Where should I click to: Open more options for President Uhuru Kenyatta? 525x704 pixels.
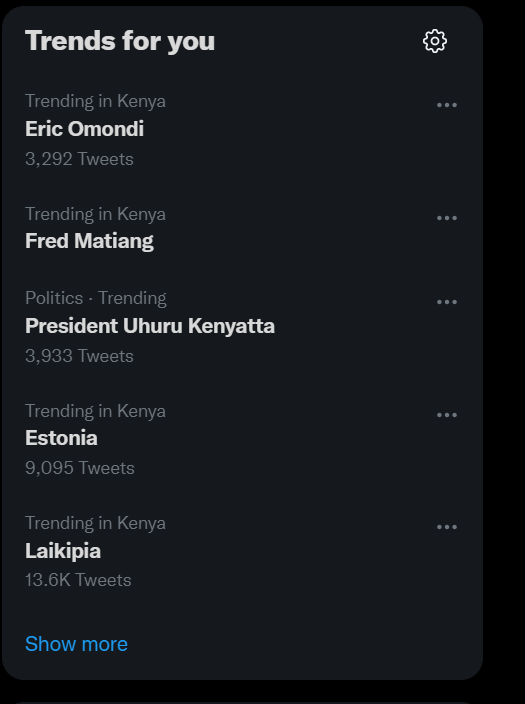[447, 302]
